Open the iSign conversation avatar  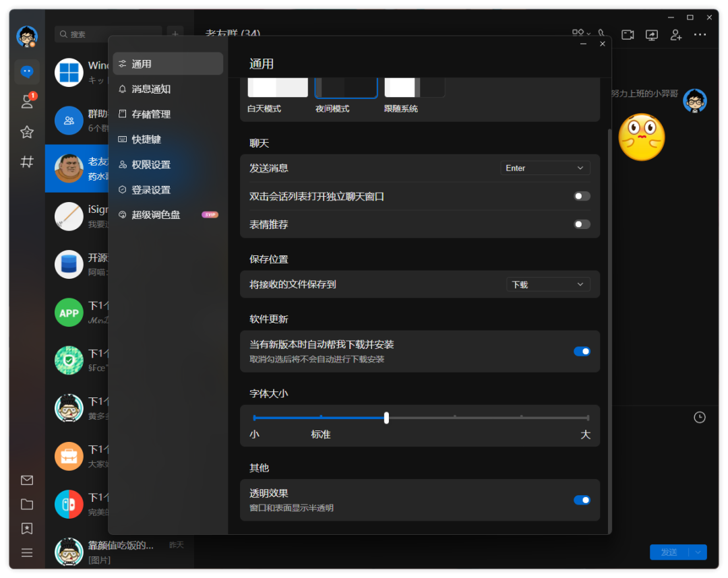click(69, 216)
